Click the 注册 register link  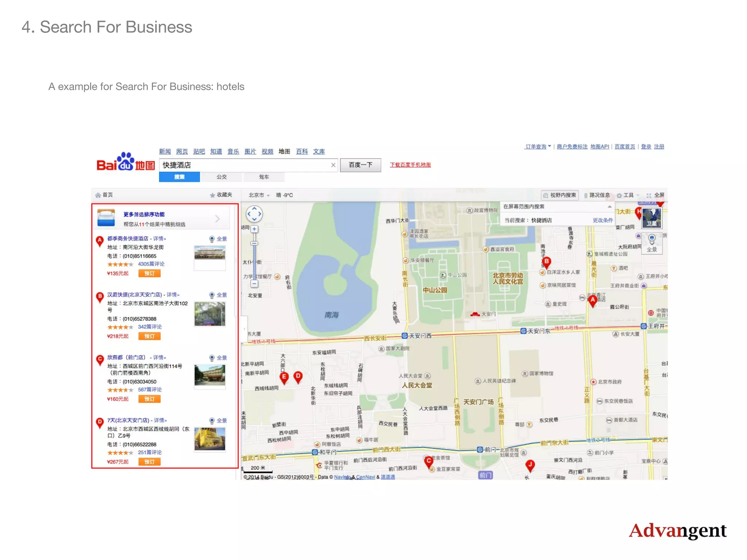click(x=659, y=147)
